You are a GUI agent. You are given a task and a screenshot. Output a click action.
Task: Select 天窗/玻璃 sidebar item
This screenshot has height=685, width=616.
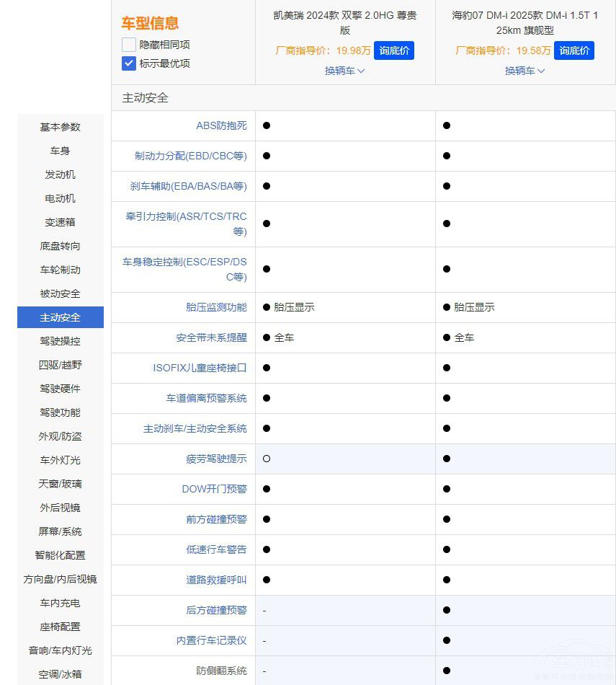tap(61, 484)
